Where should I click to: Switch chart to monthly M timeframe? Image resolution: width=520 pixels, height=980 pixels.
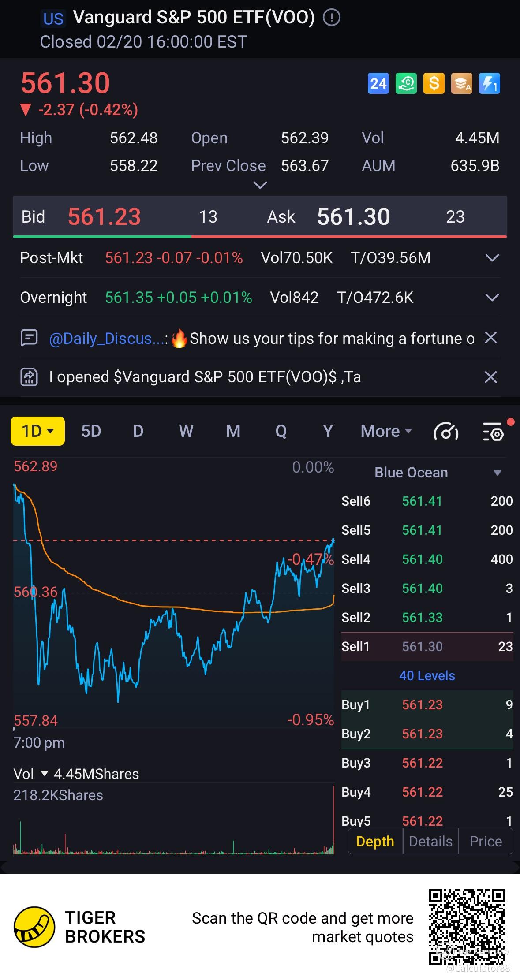click(x=233, y=431)
